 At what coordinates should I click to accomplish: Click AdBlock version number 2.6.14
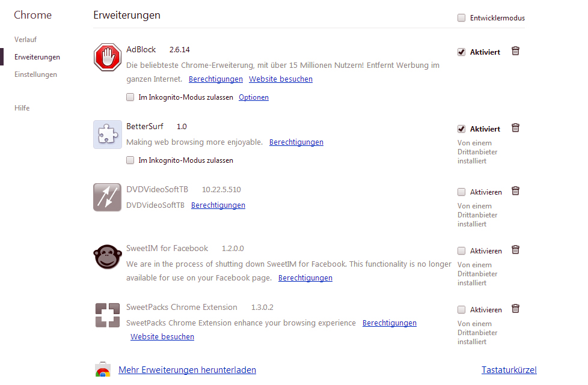179,49
